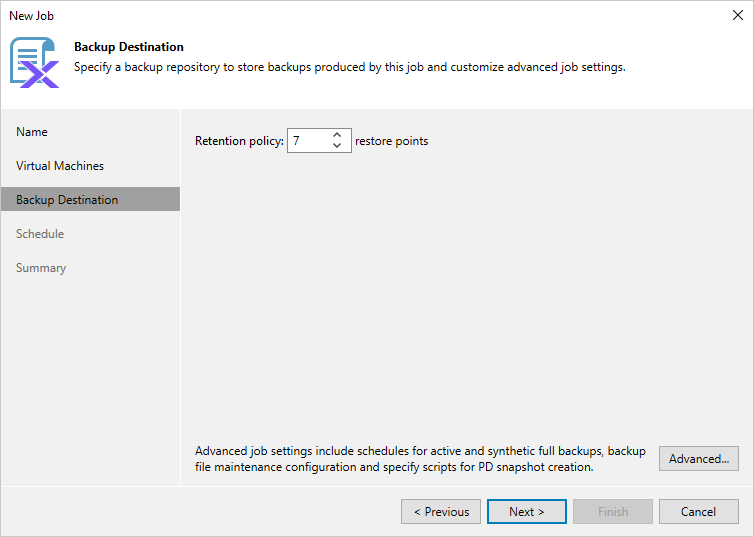Decrease retention policy with down arrow
754x537 pixels.
click(x=338, y=147)
